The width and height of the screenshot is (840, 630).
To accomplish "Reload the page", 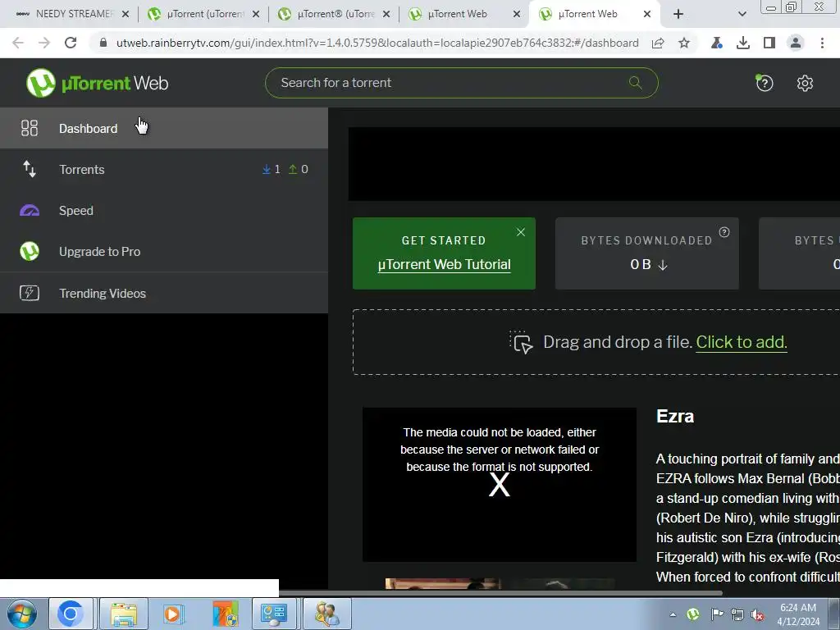I will 71,43.
